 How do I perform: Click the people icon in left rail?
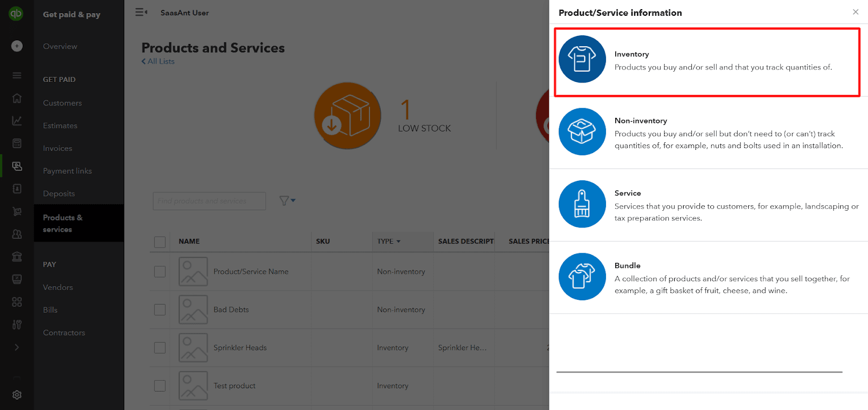click(x=17, y=234)
